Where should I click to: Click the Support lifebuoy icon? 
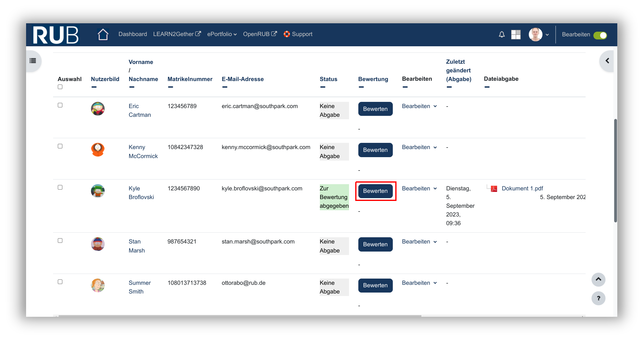pos(287,34)
